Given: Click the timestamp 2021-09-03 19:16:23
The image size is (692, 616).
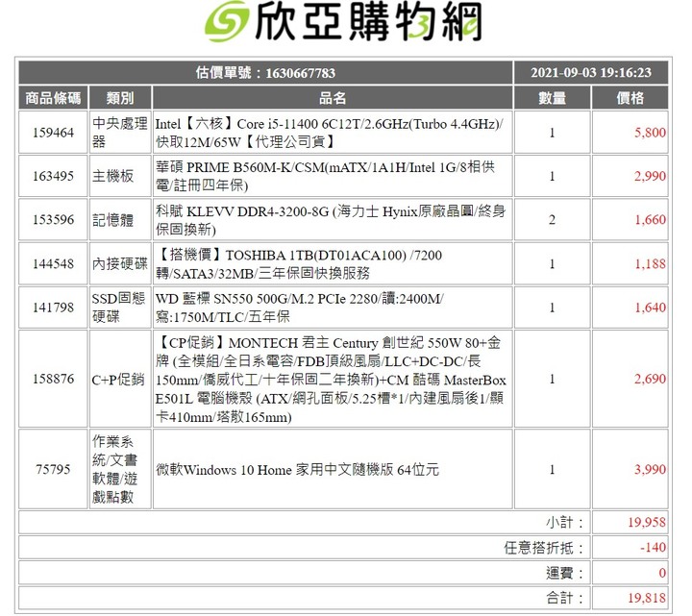Looking at the screenshot, I should click(591, 72).
